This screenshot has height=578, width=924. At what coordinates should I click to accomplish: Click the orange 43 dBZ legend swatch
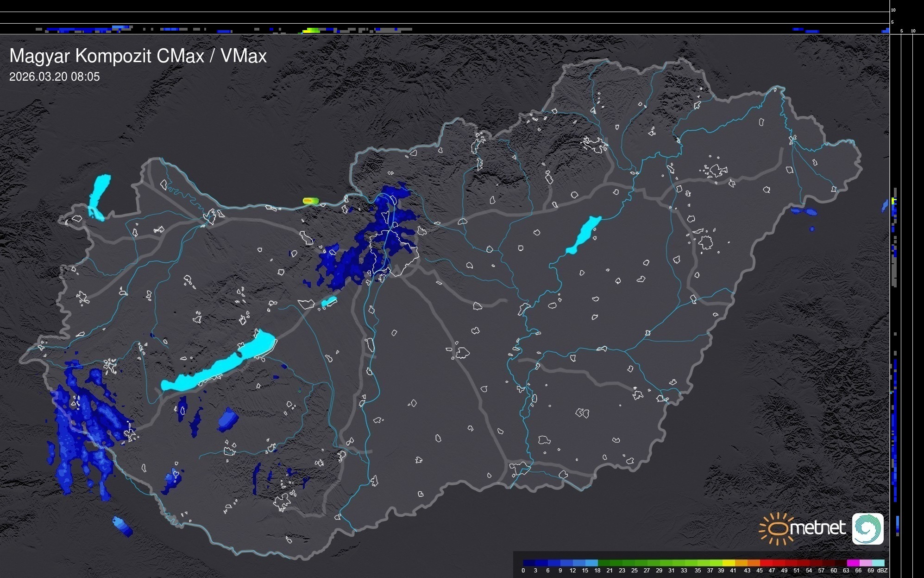tap(754, 563)
